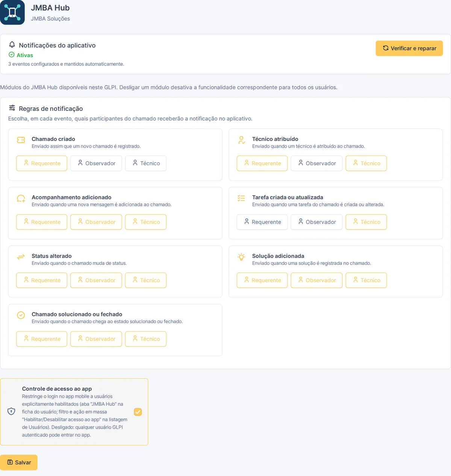451x476 pixels.
Task: Click the JMBA Soluções subtitle
Action: 50,19
